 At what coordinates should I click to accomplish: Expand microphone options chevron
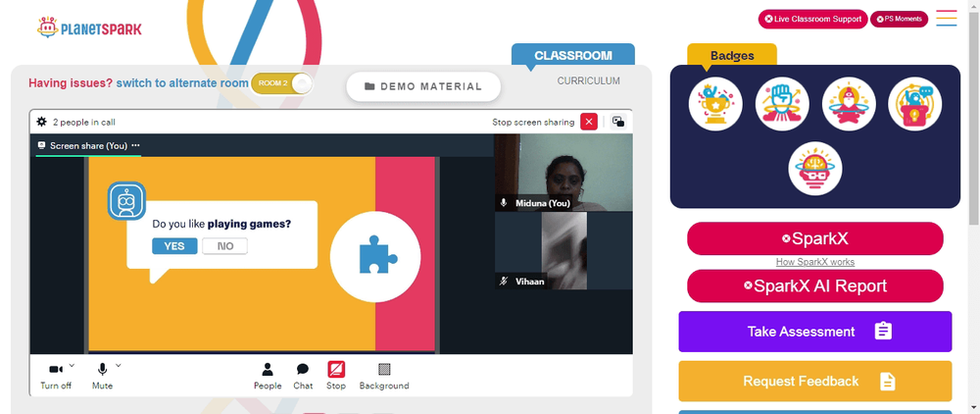119,365
